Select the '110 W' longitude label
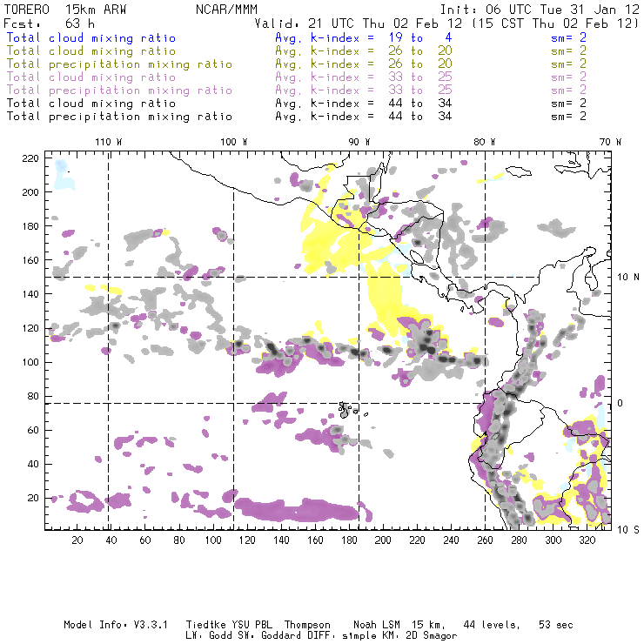The width and height of the screenshot is (644, 644). pyautogui.click(x=109, y=142)
